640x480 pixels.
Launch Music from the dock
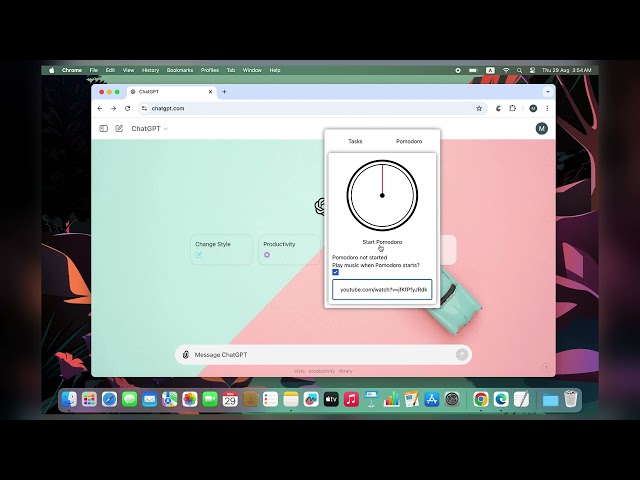[351, 399]
